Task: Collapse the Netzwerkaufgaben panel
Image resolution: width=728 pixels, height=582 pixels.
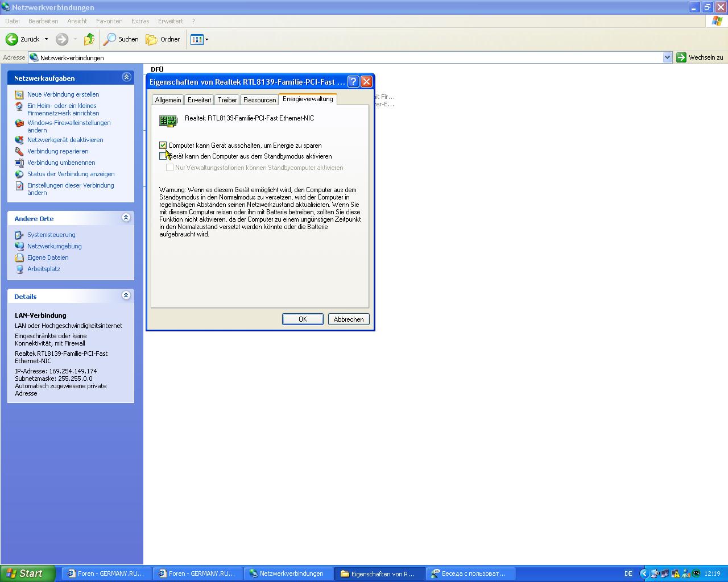Action: pos(126,77)
